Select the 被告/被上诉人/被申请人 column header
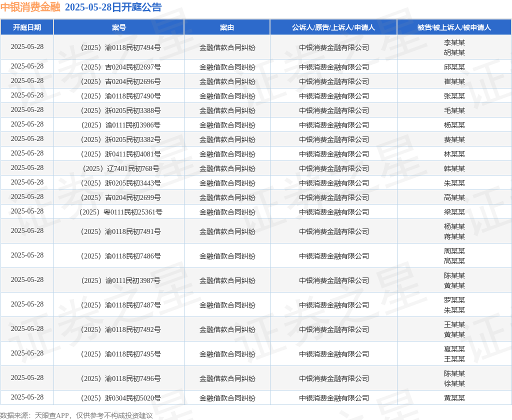Screen dimensions: 512x420 tap(454, 27)
